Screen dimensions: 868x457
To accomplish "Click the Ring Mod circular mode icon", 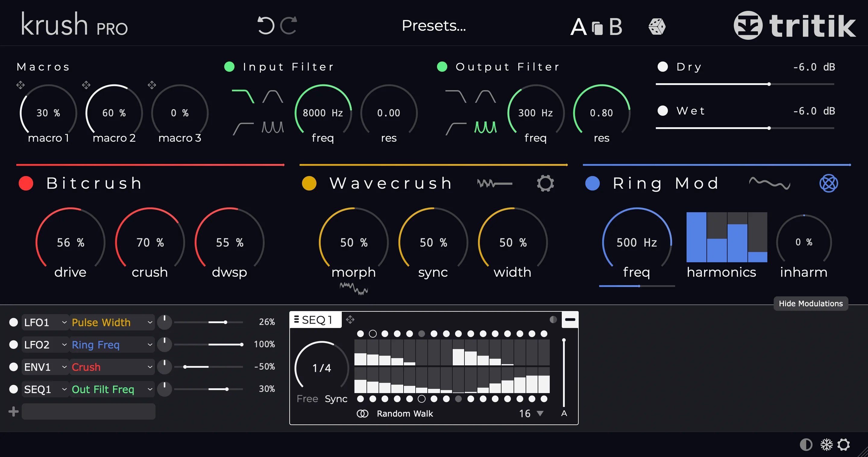I will pyautogui.click(x=829, y=183).
